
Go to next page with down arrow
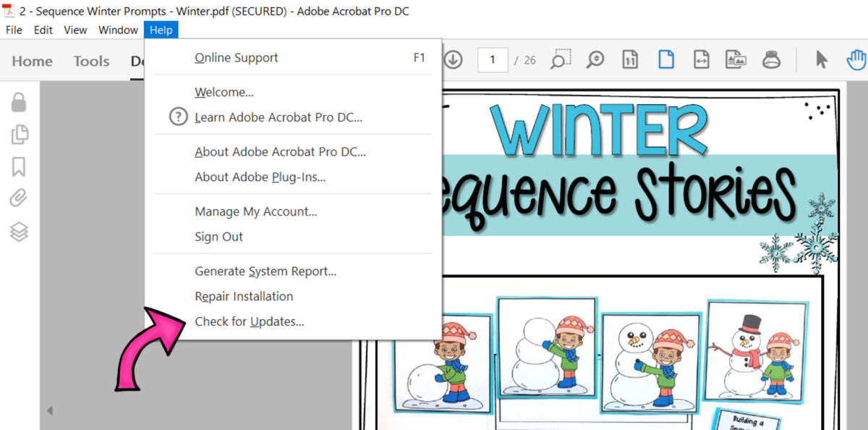(x=452, y=60)
